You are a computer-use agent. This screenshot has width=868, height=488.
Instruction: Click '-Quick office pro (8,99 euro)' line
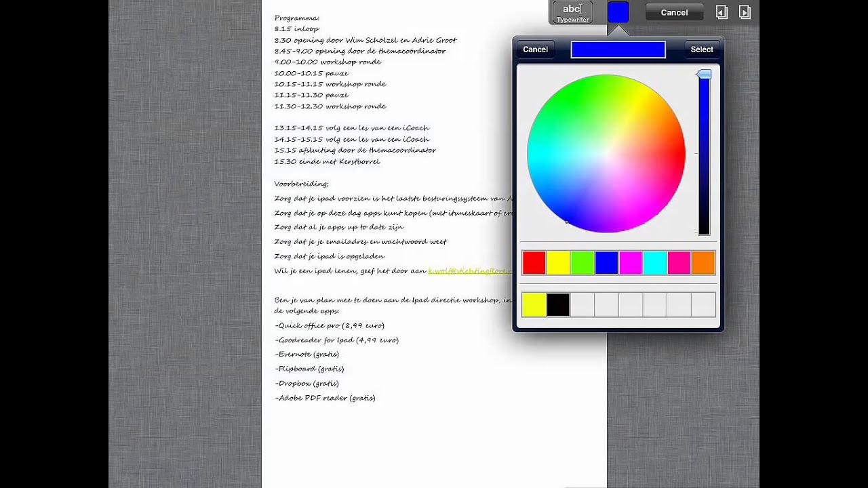pyautogui.click(x=330, y=326)
